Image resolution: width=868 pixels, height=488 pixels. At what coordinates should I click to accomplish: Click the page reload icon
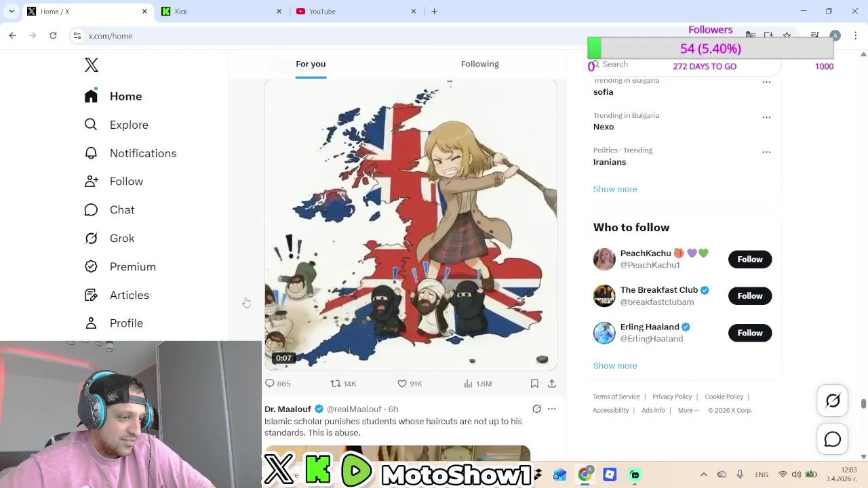pos(53,35)
